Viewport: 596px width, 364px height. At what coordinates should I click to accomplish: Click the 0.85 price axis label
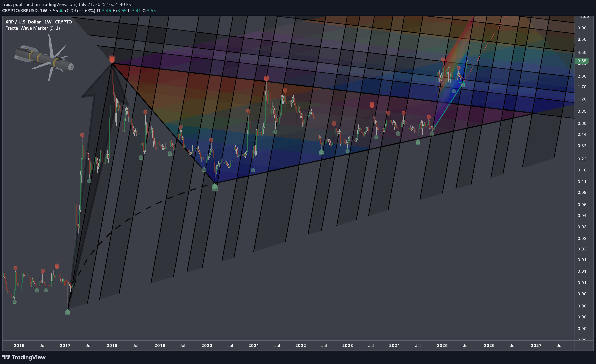pos(582,111)
